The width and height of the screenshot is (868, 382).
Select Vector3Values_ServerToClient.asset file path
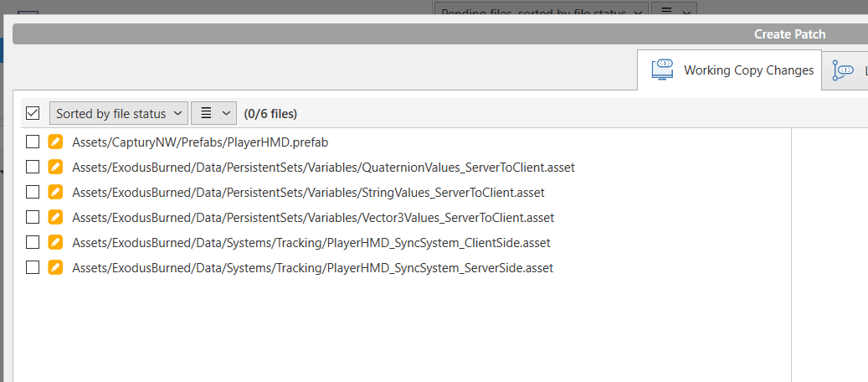(313, 217)
